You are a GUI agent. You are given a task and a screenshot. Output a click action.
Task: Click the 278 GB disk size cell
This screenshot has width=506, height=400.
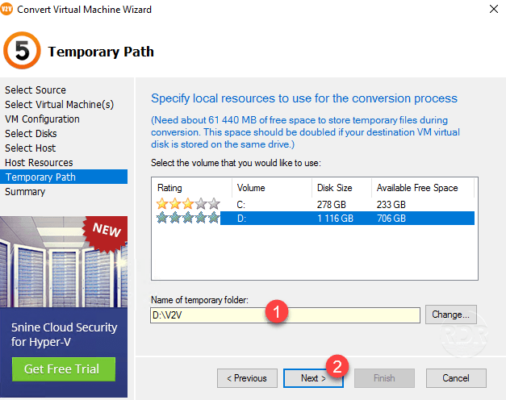pyautogui.click(x=331, y=204)
